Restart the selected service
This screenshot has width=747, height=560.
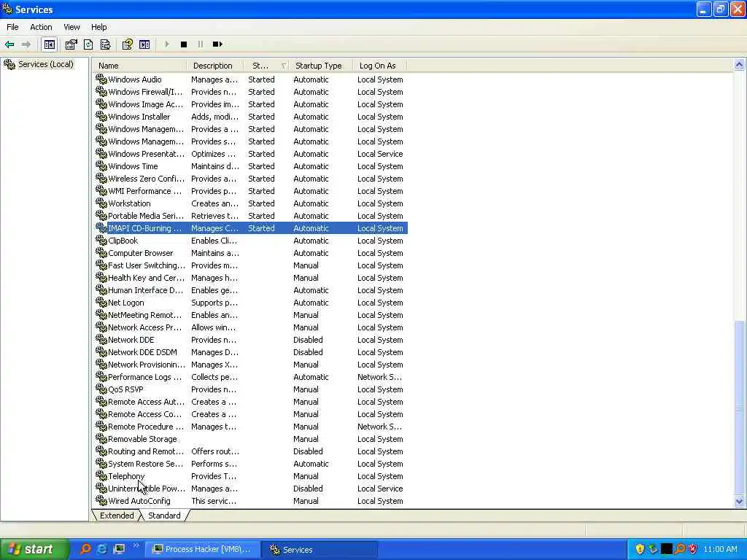point(217,44)
